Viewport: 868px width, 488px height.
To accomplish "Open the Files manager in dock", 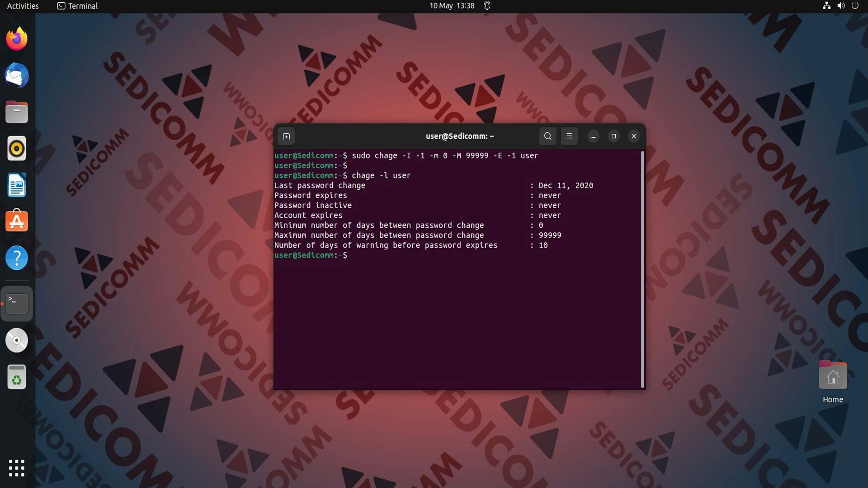I will (17, 112).
